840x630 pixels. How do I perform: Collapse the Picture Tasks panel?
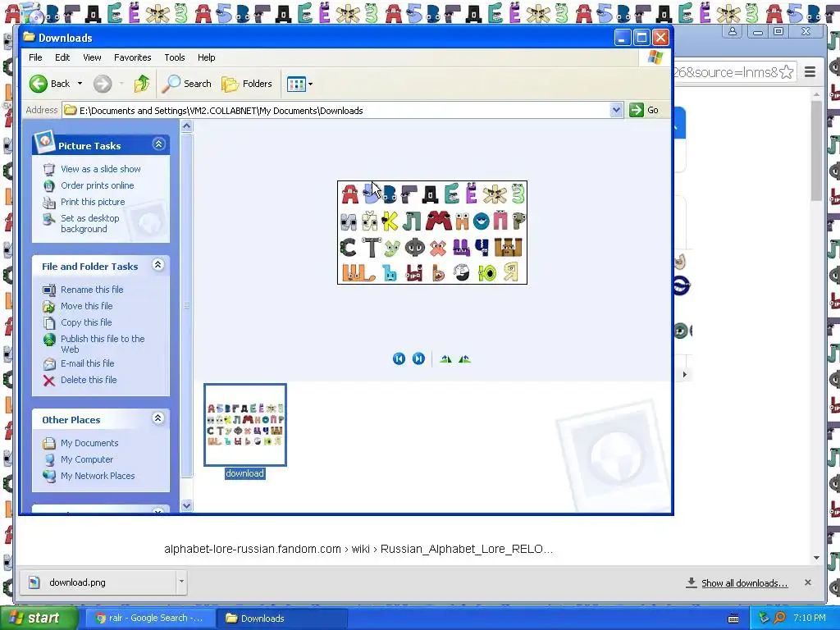(x=158, y=144)
